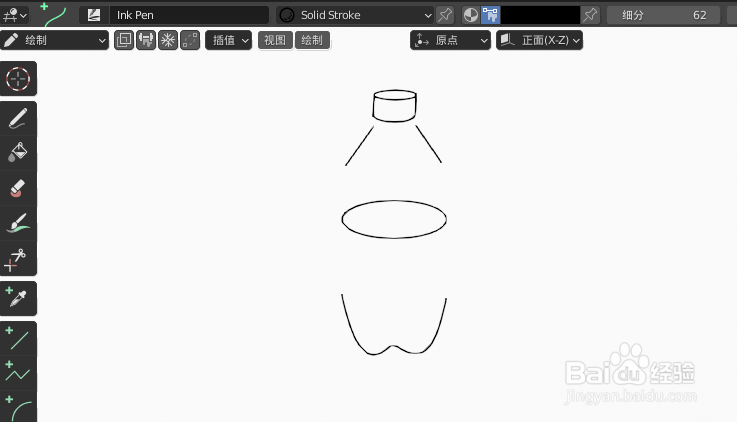Image resolution: width=737 pixels, height=422 pixels.
Task: Switch to material color mode icon
Action: 470,15
